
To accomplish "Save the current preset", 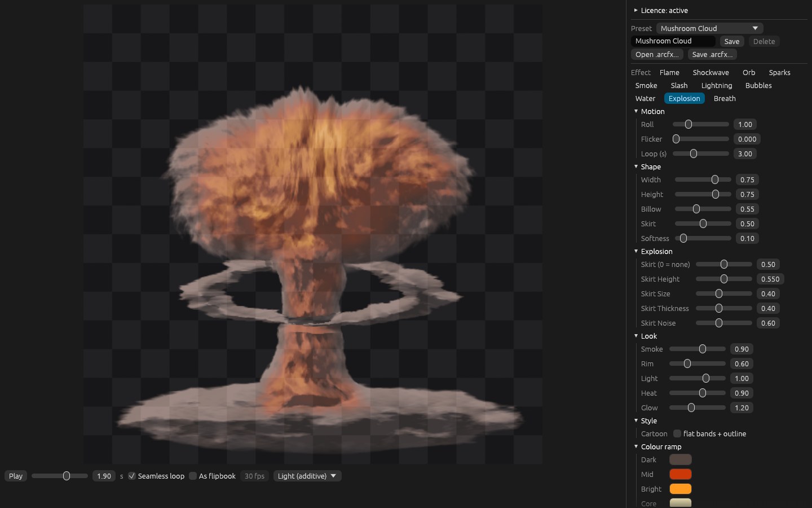I will (x=732, y=41).
